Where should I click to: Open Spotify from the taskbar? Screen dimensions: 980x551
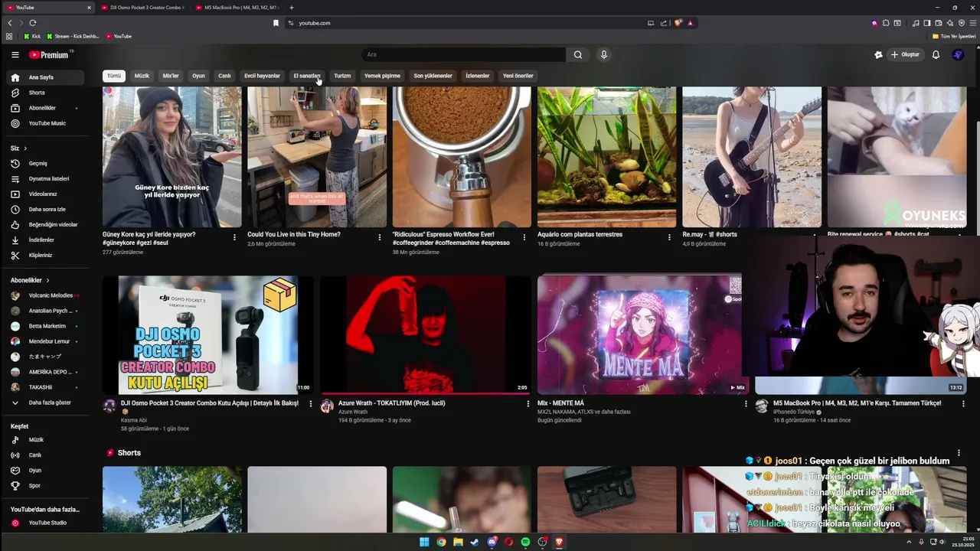[x=525, y=542]
